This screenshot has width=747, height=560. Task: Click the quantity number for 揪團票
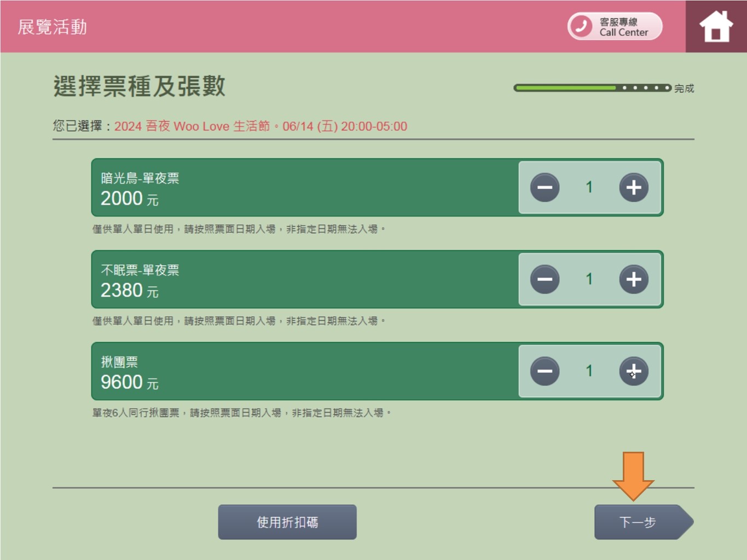point(589,371)
